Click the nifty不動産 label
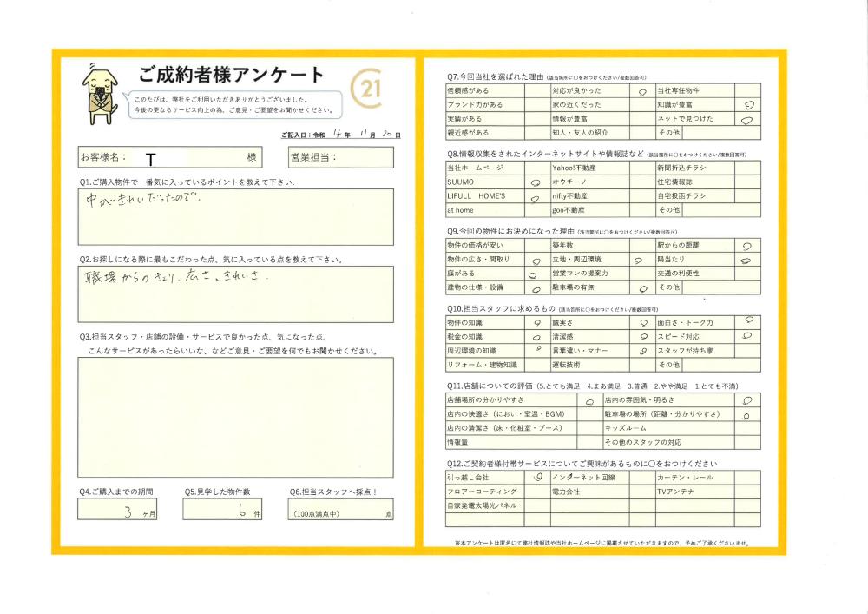The height and width of the screenshot is (614, 868). [x=569, y=196]
